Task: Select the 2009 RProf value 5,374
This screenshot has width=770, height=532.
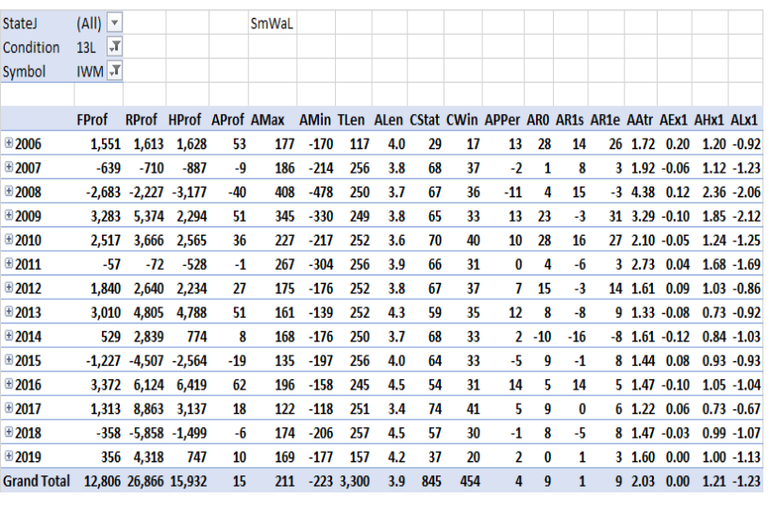Action: [x=149, y=216]
